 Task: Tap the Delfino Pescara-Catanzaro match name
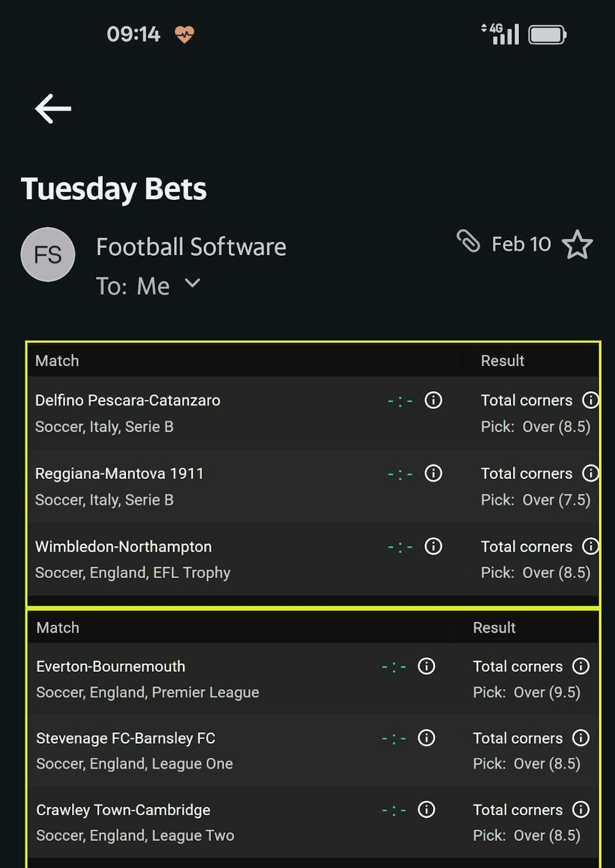coord(127,400)
